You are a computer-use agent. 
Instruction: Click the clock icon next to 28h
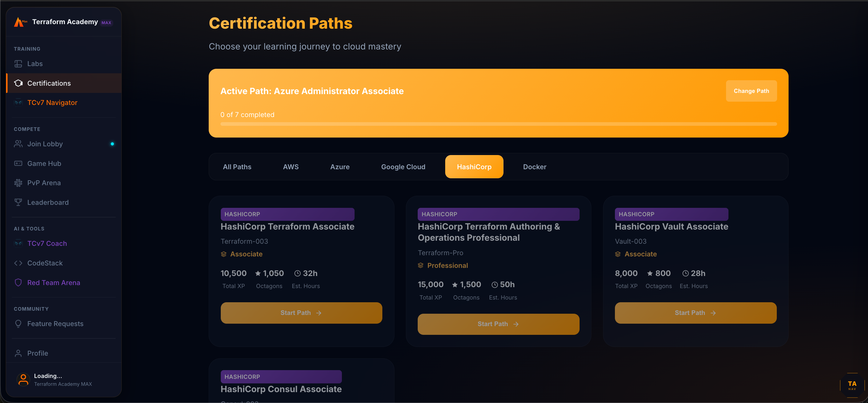[x=685, y=273]
